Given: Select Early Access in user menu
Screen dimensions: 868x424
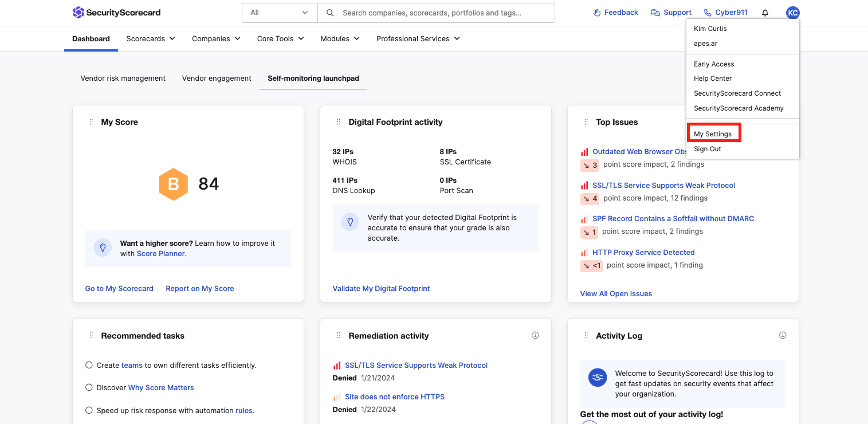Looking at the screenshot, I should tap(714, 64).
